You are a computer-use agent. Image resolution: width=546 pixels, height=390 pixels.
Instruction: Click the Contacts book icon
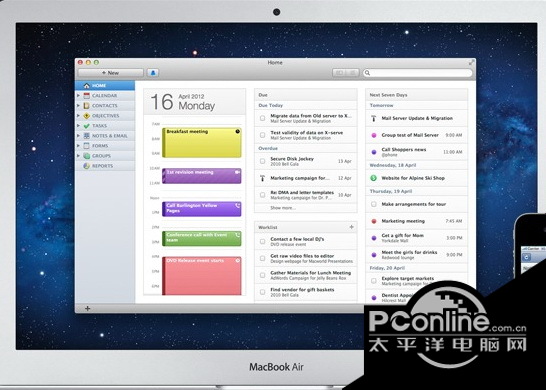coord(87,106)
